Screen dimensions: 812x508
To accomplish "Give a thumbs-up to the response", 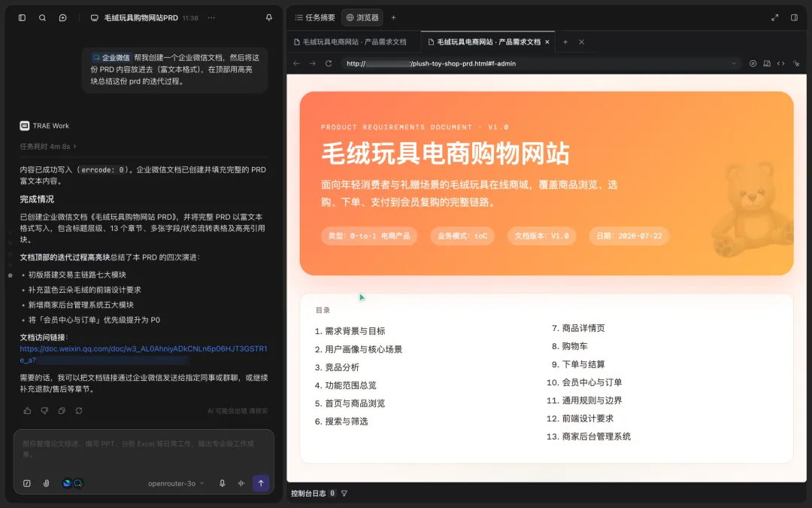I will (28, 411).
